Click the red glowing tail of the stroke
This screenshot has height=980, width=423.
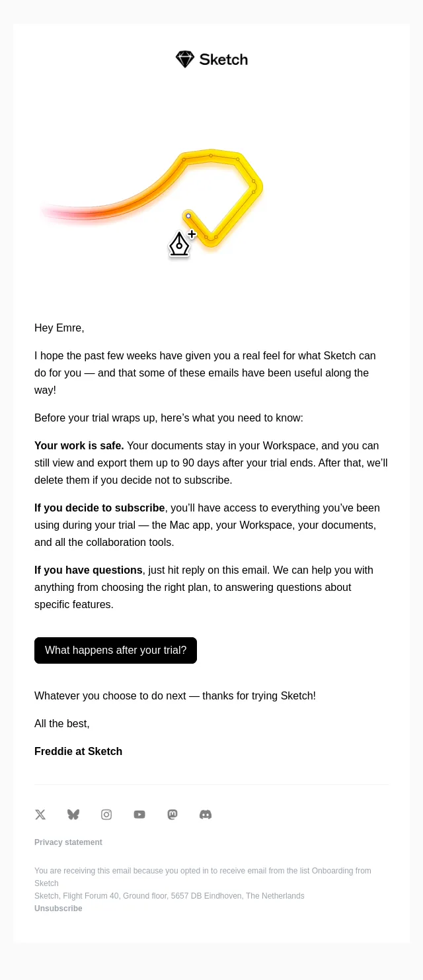[73, 213]
